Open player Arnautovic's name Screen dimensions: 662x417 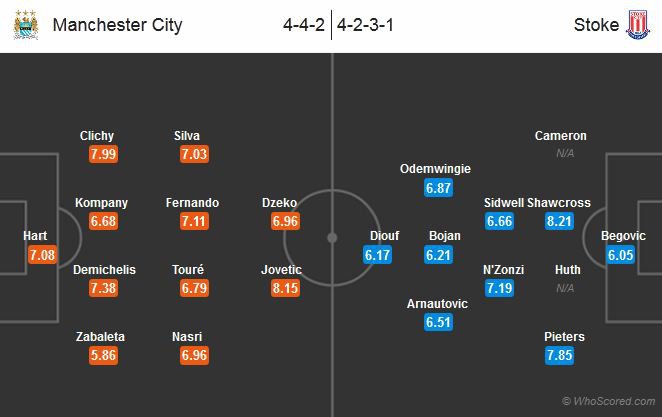click(x=437, y=304)
